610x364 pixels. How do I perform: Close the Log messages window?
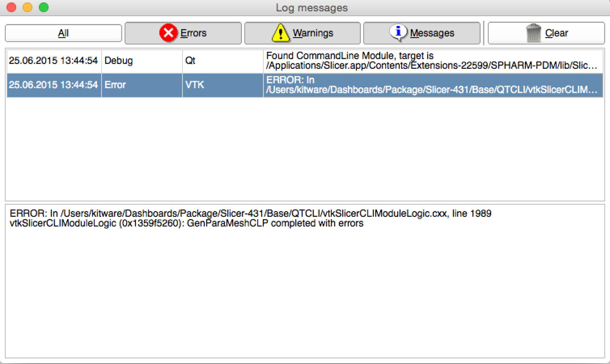(11, 7)
